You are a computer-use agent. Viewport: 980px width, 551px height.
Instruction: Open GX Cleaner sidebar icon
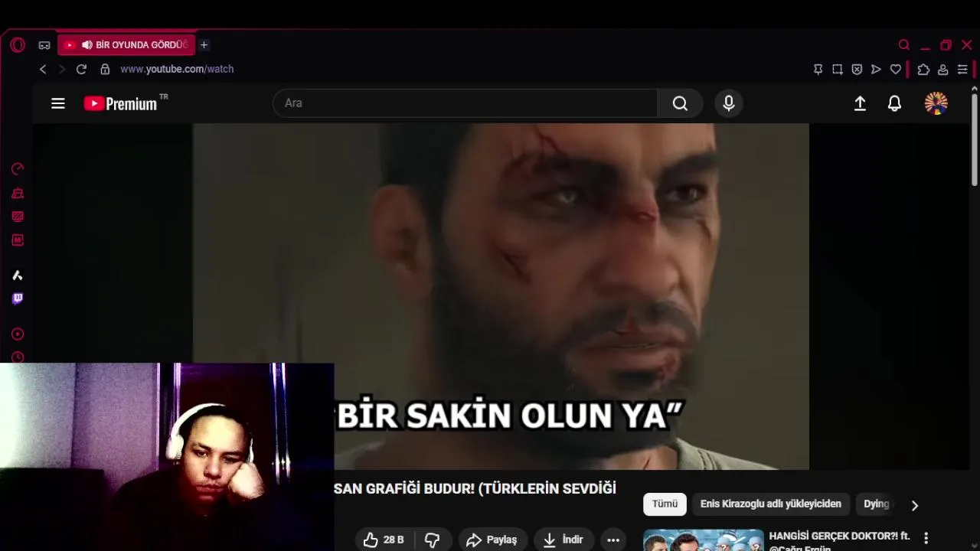18,193
